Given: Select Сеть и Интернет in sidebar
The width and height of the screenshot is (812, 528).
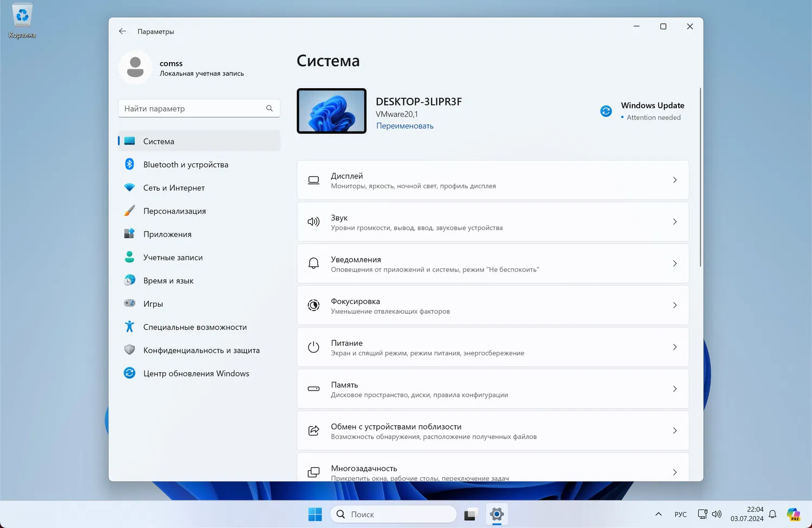Looking at the screenshot, I should pos(174,188).
